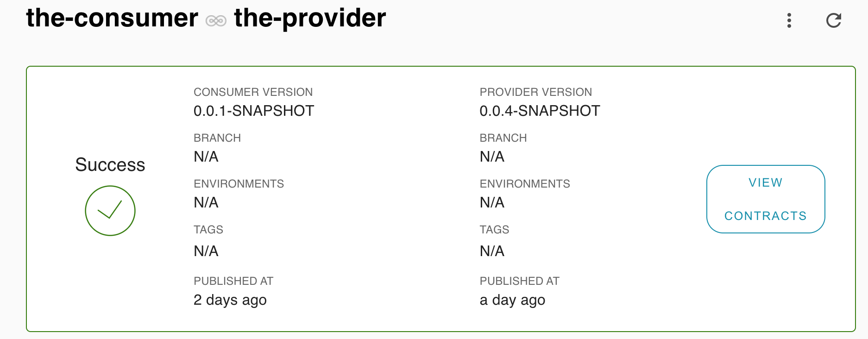Image resolution: width=868 pixels, height=339 pixels.
Task: Click the provider Environments N/A value
Action: click(x=492, y=202)
